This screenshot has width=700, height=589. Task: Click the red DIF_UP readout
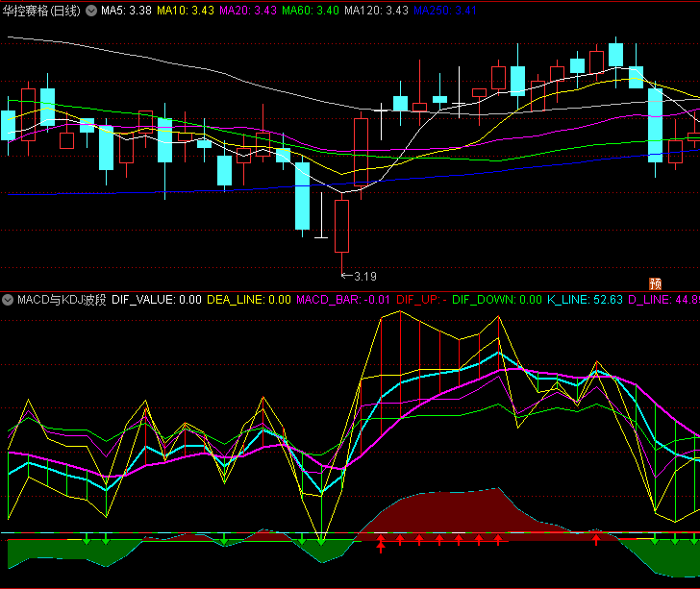click(421, 300)
